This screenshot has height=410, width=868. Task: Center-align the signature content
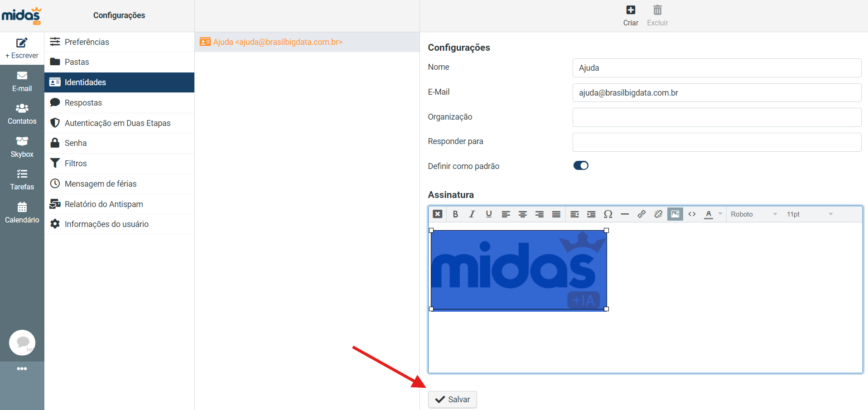[522, 214]
